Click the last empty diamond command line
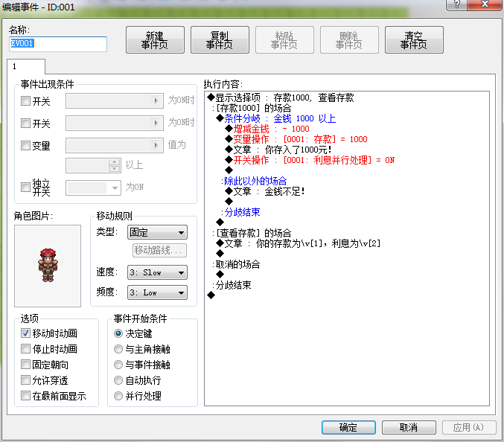Screen dimensions: 504x442 coord(211,295)
